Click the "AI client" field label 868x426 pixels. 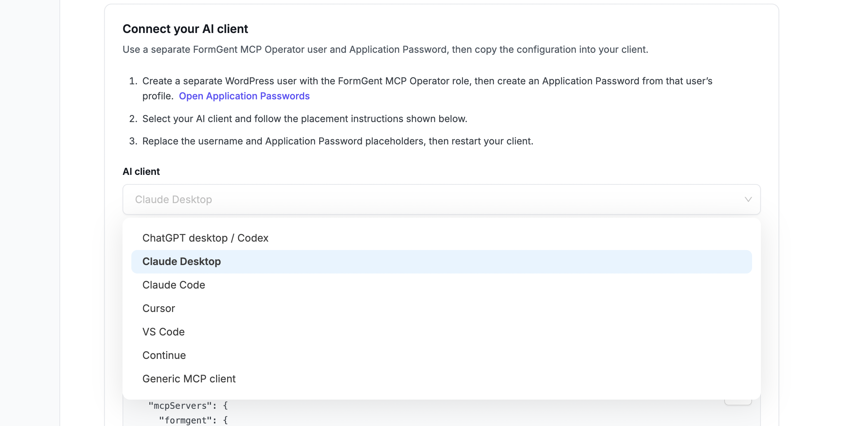141,172
